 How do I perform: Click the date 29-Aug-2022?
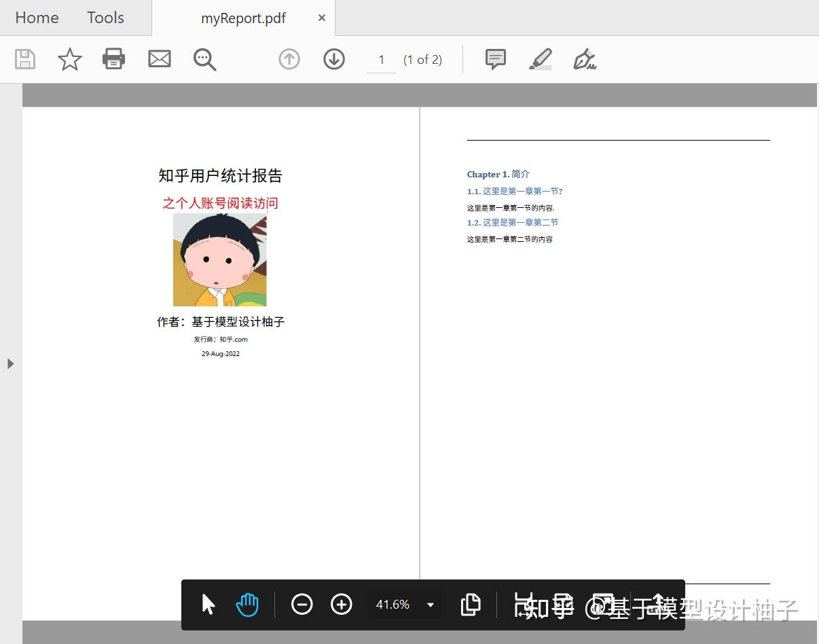tap(221, 354)
